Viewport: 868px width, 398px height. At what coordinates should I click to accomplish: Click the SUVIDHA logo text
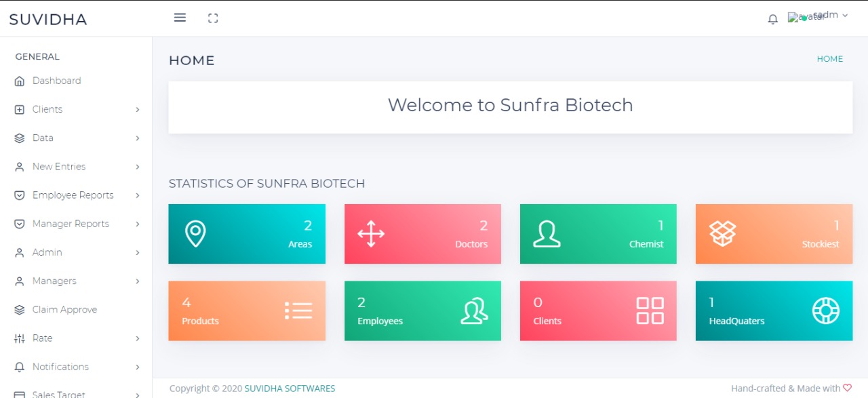click(48, 20)
